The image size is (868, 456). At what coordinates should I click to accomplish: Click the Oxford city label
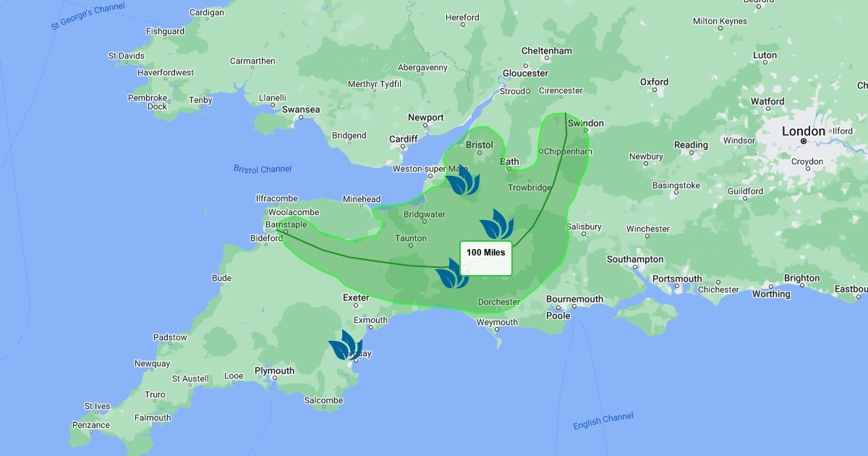point(654,82)
